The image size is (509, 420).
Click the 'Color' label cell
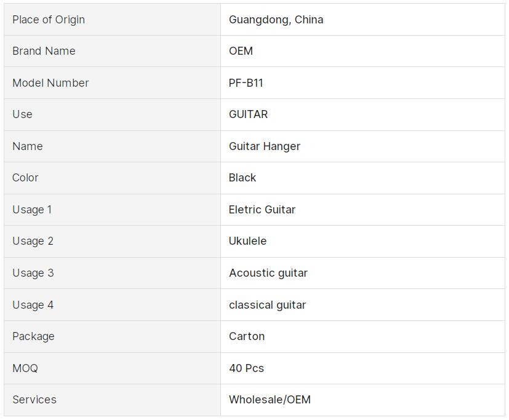click(x=25, y=178)
